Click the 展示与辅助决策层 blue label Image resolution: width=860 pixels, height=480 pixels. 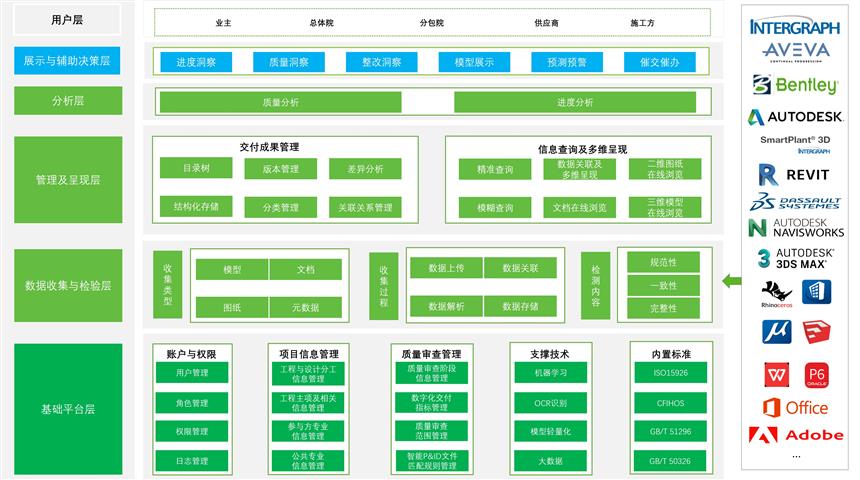[68, 61]
